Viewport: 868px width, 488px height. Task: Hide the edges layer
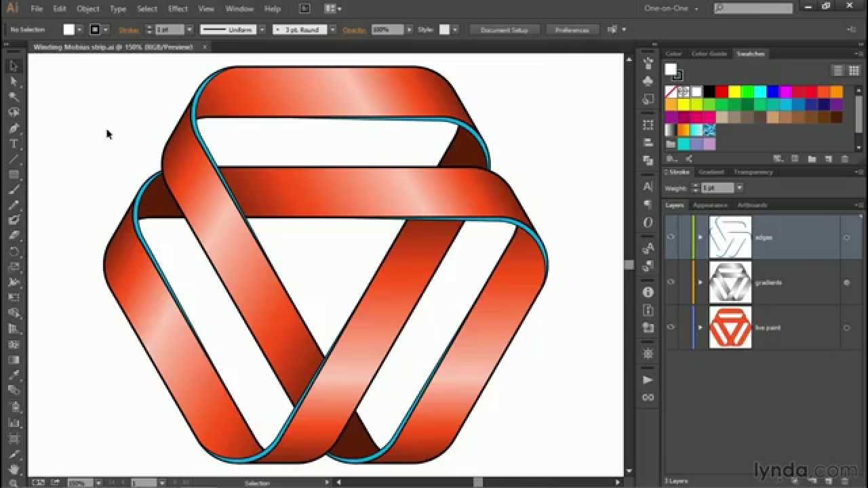click(670, 236)
